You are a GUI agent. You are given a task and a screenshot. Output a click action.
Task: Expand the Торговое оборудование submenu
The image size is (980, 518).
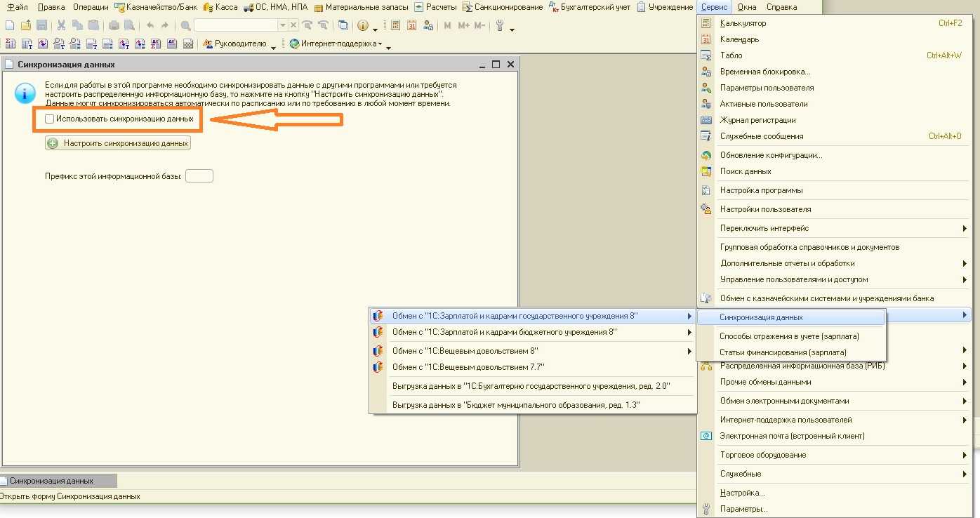pos(965,455)
